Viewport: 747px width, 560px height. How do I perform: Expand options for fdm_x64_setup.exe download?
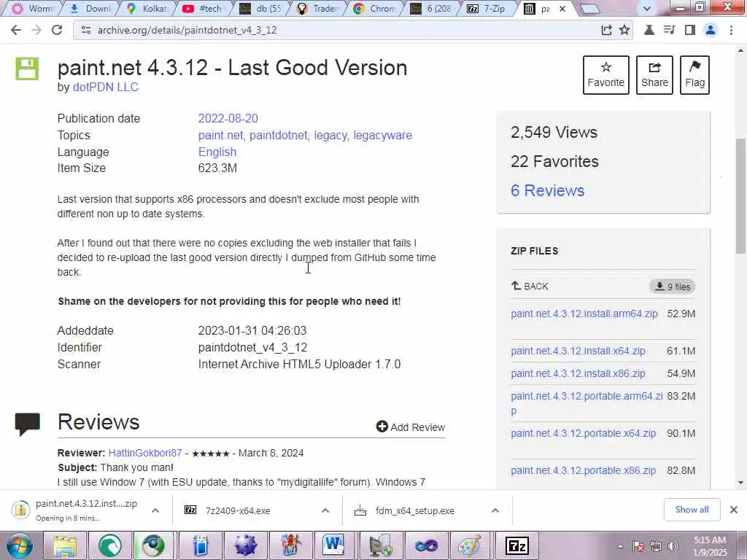495,510
